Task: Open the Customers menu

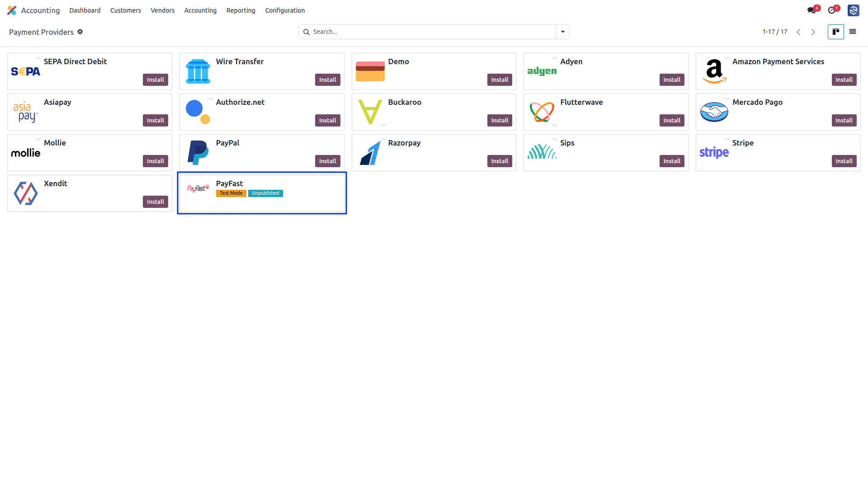Action: click(126, 10)
